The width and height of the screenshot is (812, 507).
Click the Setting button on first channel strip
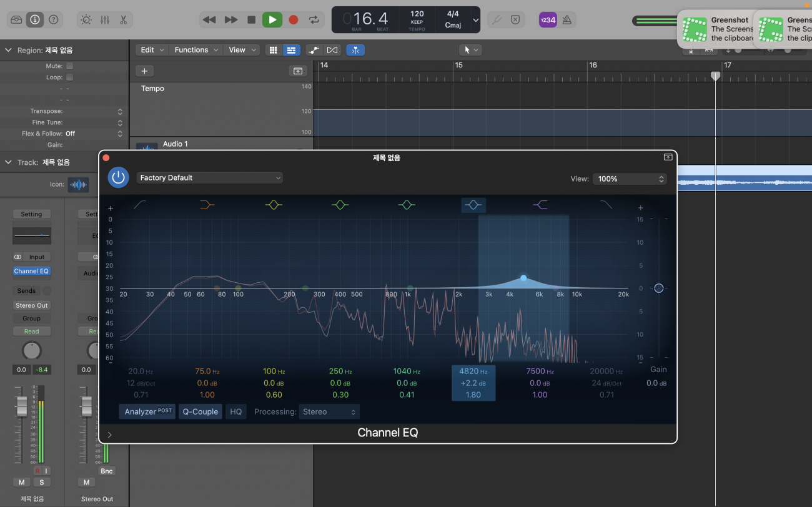[x=31, y=214]
